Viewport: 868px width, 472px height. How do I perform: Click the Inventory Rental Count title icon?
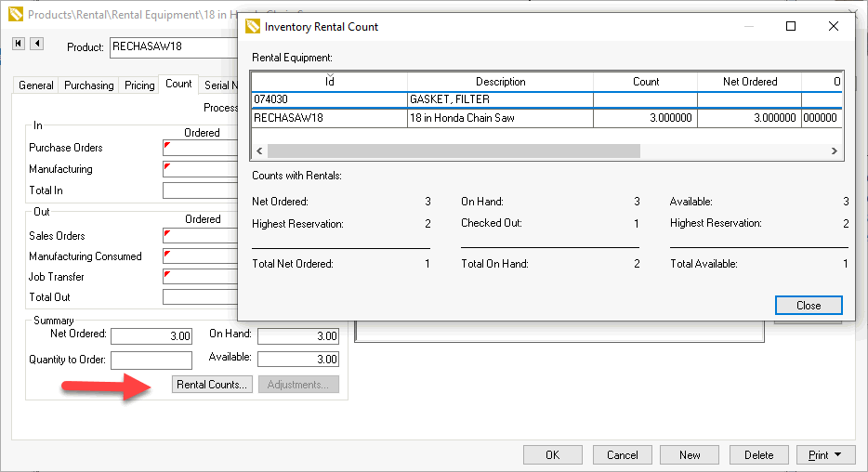252,27
